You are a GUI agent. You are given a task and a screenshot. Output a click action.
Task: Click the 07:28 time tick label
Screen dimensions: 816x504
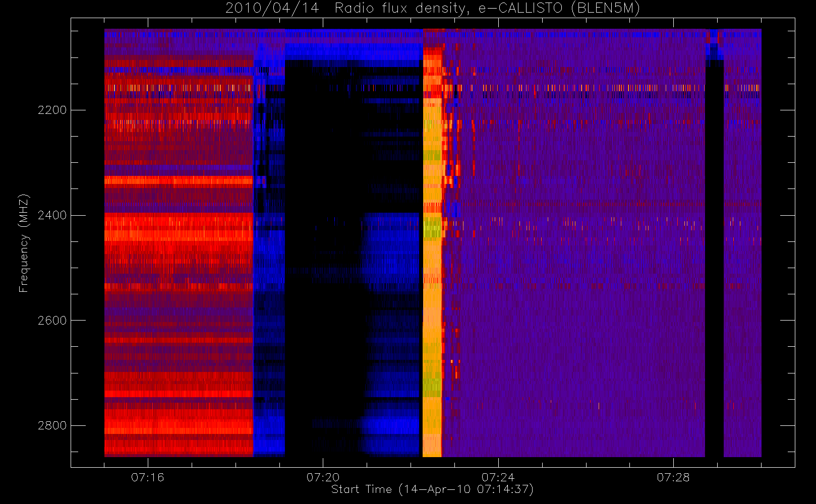click(673, 477)
